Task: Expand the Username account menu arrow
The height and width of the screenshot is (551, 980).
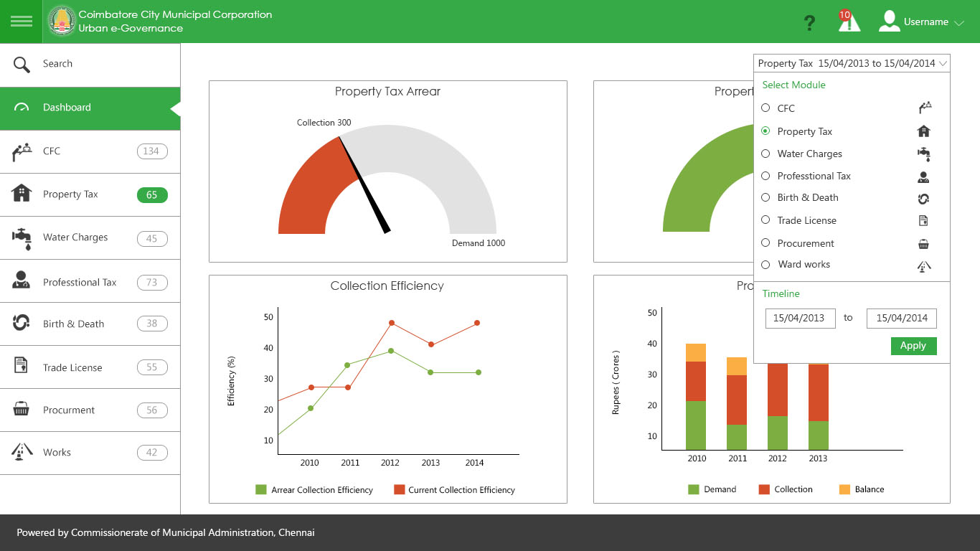Action: point(959,23)
